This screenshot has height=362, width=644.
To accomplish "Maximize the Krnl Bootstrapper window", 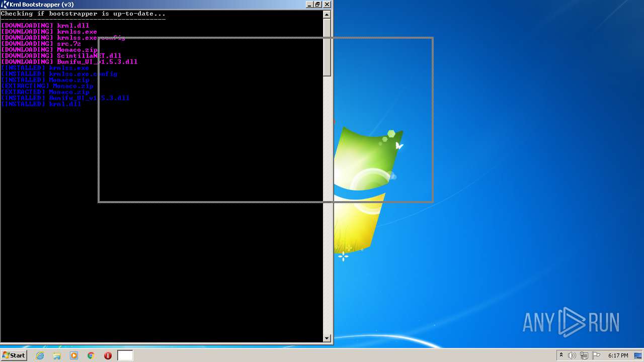I will [x=317, y=4].
